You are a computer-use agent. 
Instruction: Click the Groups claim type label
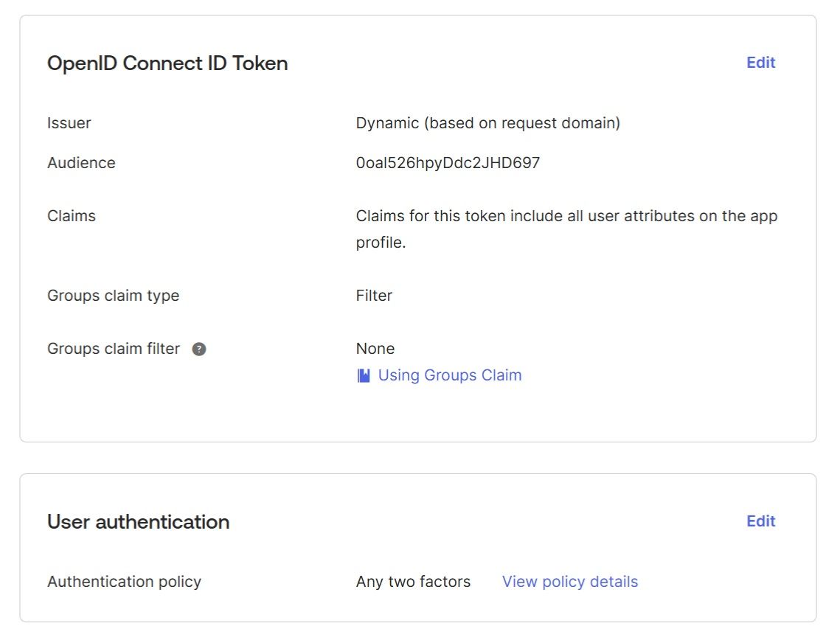pyautogui.click(x=113, y=296)
